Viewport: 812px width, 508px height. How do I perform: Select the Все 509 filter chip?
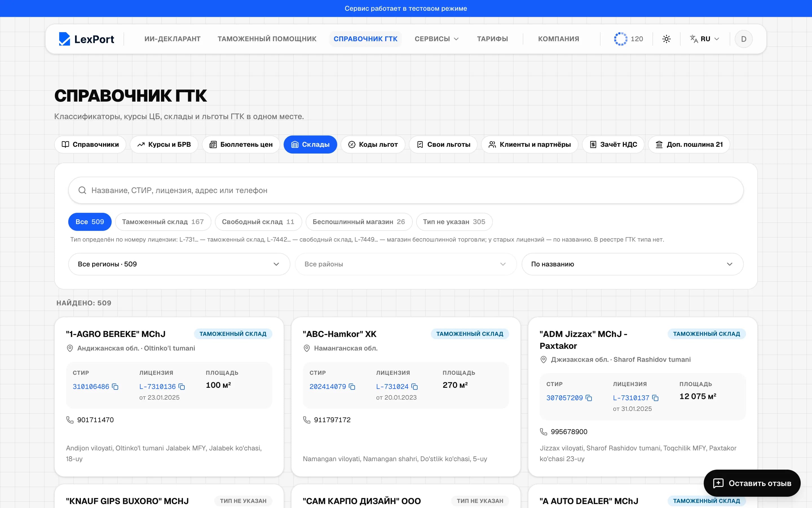point(90,222)
